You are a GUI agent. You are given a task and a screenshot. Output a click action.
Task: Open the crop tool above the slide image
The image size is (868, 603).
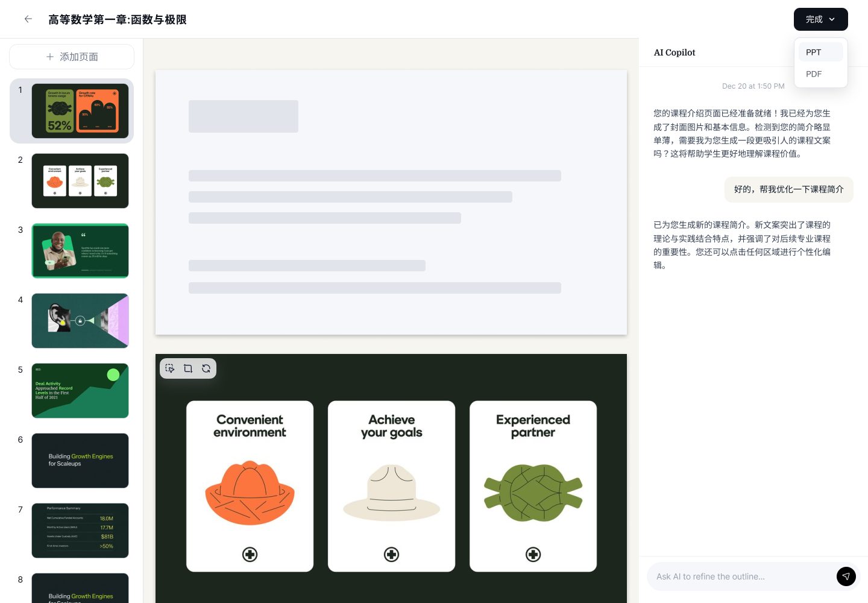[x=188, y=368]
